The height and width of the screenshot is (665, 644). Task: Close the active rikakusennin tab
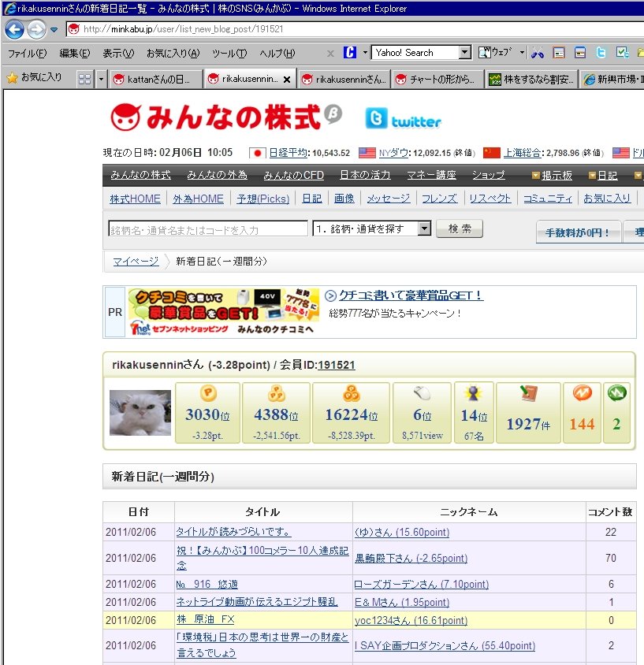(286, 80)
